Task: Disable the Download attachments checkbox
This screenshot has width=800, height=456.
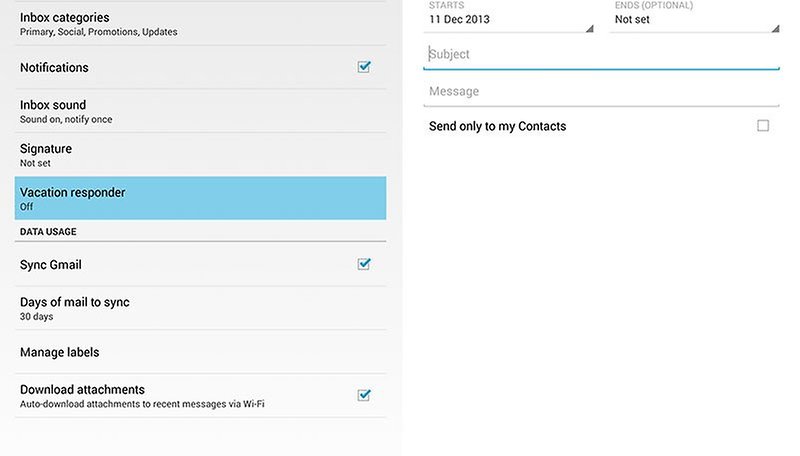Action: (x=364, y=395)
